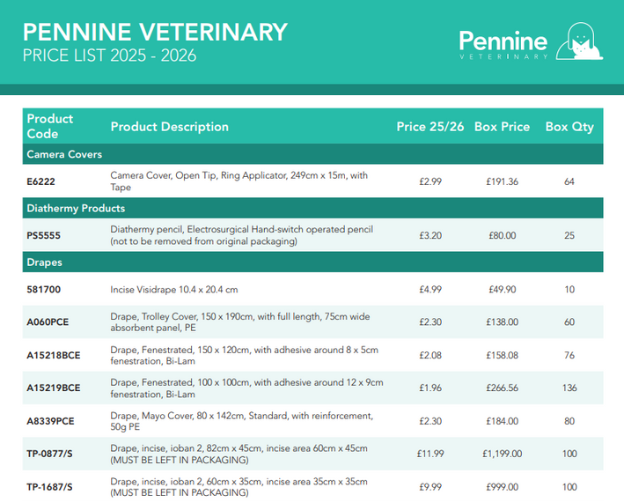Click the Diathermy Products section heading

click(76, 208)
